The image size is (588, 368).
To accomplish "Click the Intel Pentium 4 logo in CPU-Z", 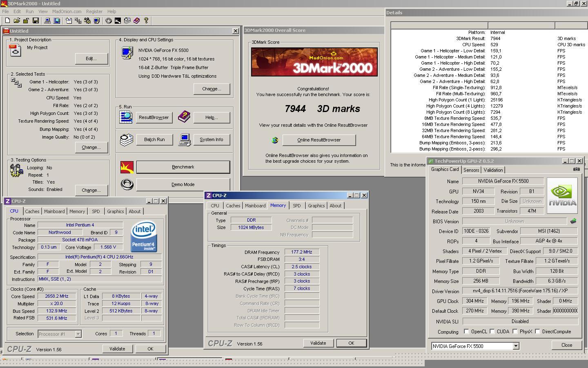I will tap(144, 236).
